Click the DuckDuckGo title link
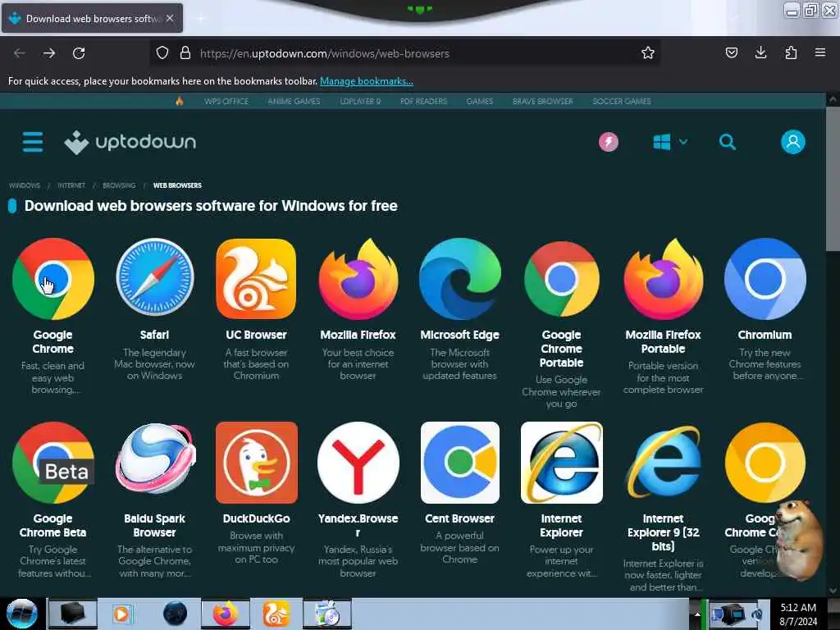Image resolution: width=840 pixels, height=630 pixels. 256,518
